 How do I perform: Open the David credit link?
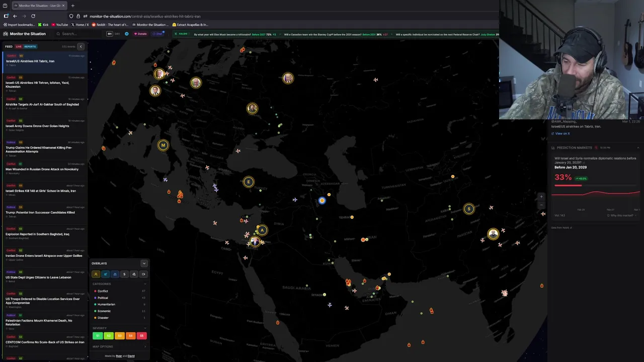click(131, 356)
